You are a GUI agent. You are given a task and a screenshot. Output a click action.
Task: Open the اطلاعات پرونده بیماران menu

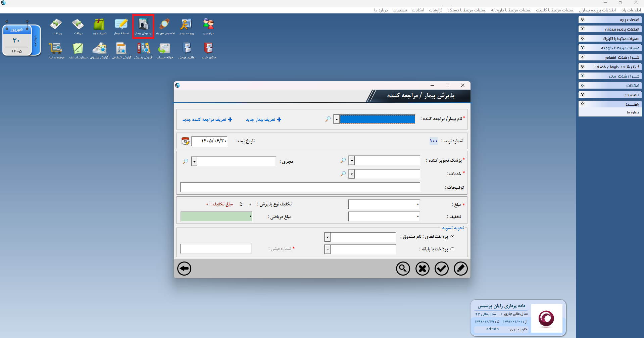pyautogui.click(x=597, y=10)
